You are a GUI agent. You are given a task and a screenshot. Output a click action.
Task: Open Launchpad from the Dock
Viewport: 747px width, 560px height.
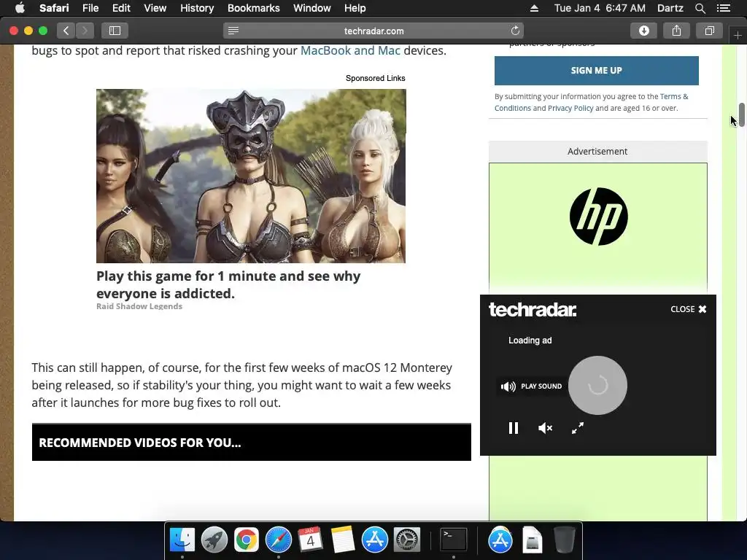[x=214, y=540]
